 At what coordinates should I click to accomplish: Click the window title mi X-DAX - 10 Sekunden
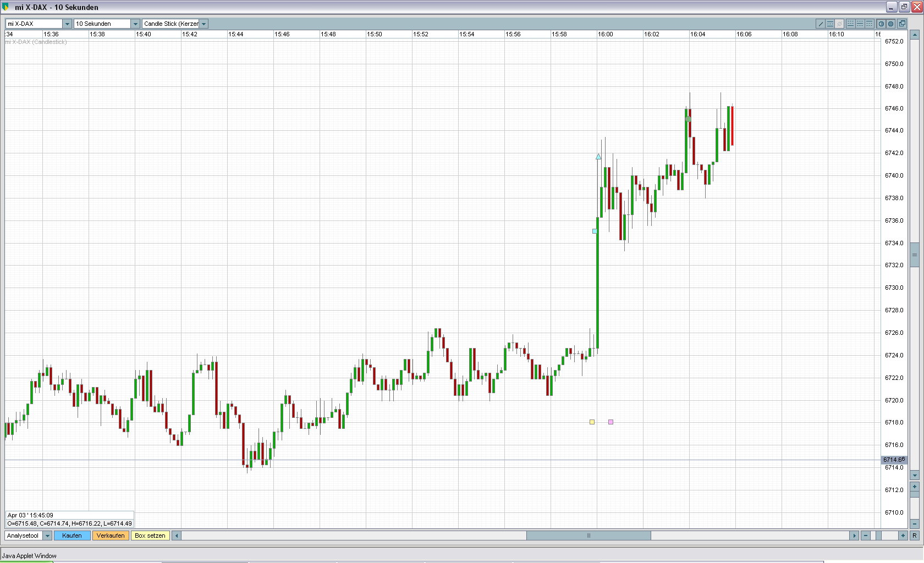point(57,7)
